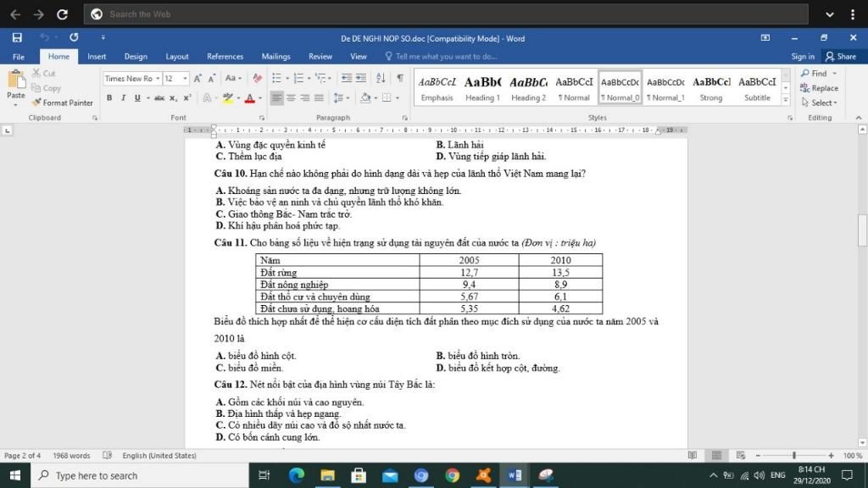868x488 pixels.
Task: Set Justify paragraph alignment
Action: [x=319, y=98]
